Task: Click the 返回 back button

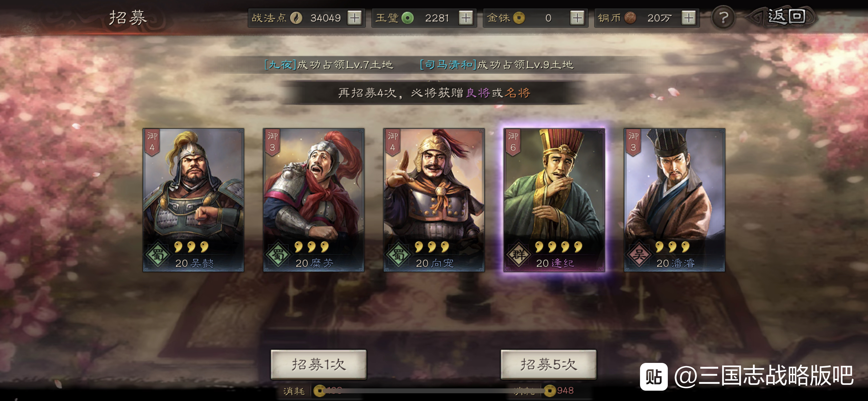Action: [x=782, y=17]
